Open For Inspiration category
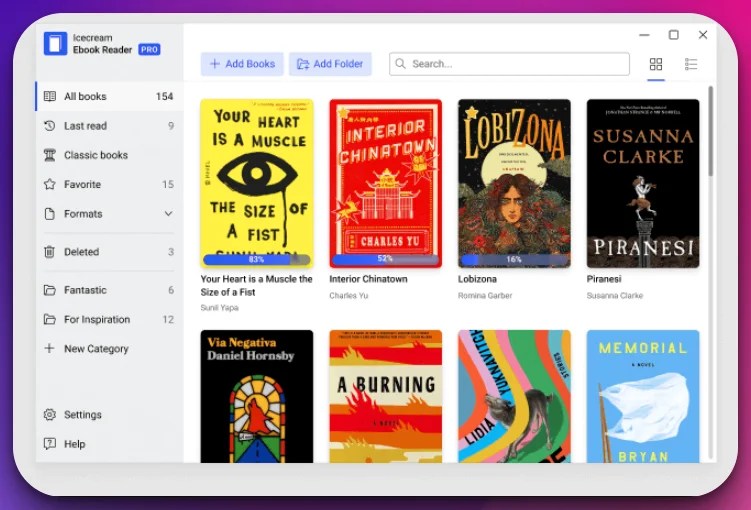This screenshot has width=751, height=510. (x=109, y=319)
